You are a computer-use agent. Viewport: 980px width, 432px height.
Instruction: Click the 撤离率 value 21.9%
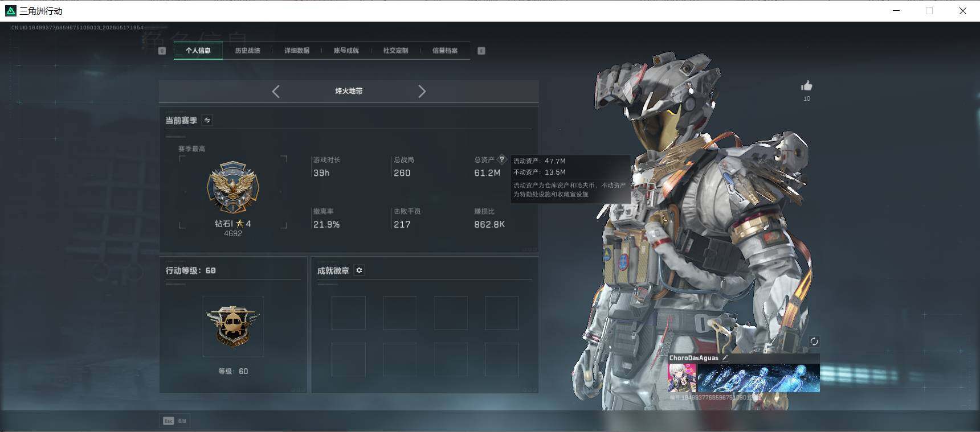(x=326, y=225)
